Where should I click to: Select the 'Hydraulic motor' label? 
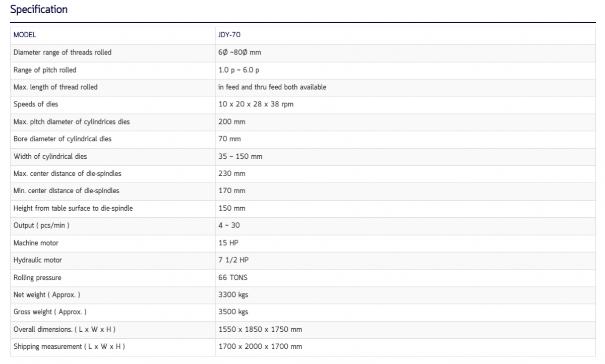point(38,260)
